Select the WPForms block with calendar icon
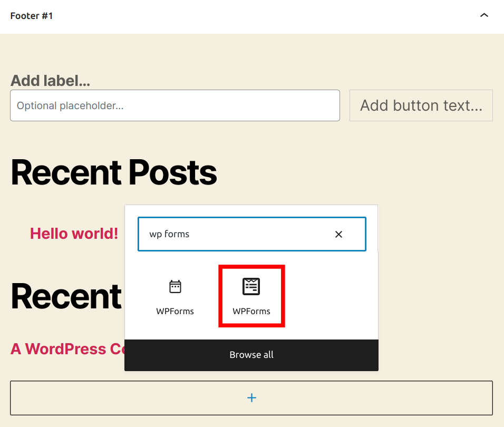 (175, 296)
